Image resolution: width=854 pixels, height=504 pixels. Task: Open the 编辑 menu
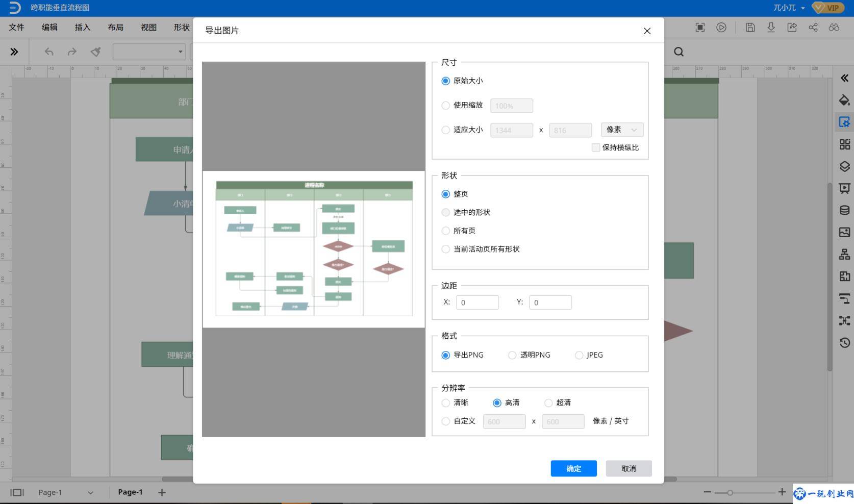(49, 27)
